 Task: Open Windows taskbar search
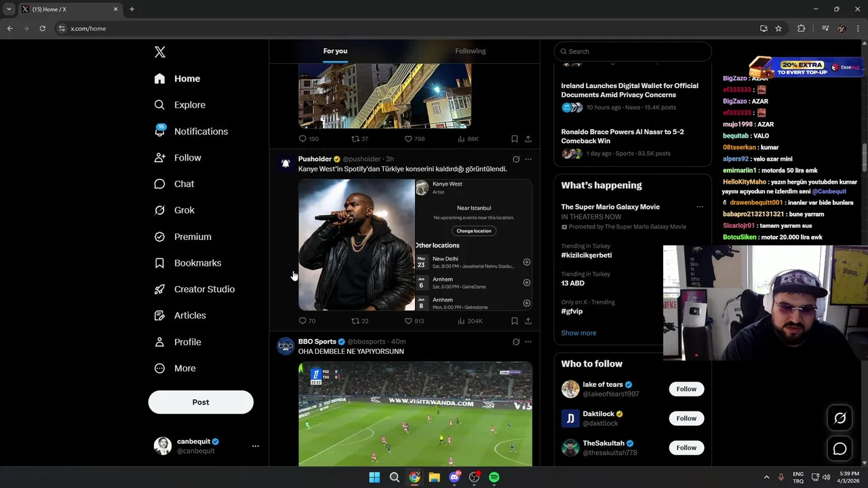pos(394,477)
